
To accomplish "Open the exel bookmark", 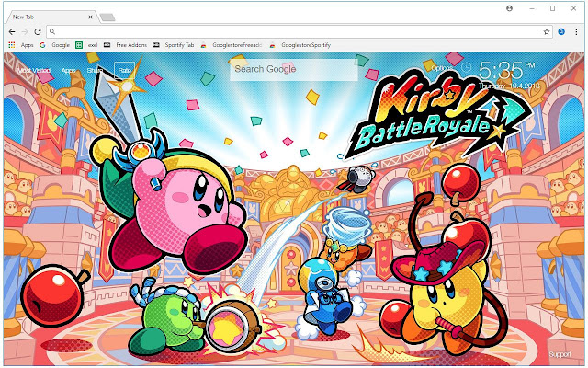I will tap(86, 45).
